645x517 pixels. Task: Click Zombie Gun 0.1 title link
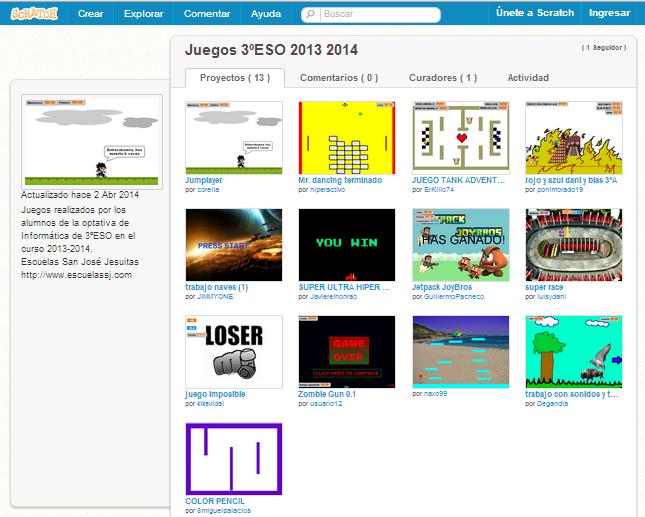coord(327,394)
